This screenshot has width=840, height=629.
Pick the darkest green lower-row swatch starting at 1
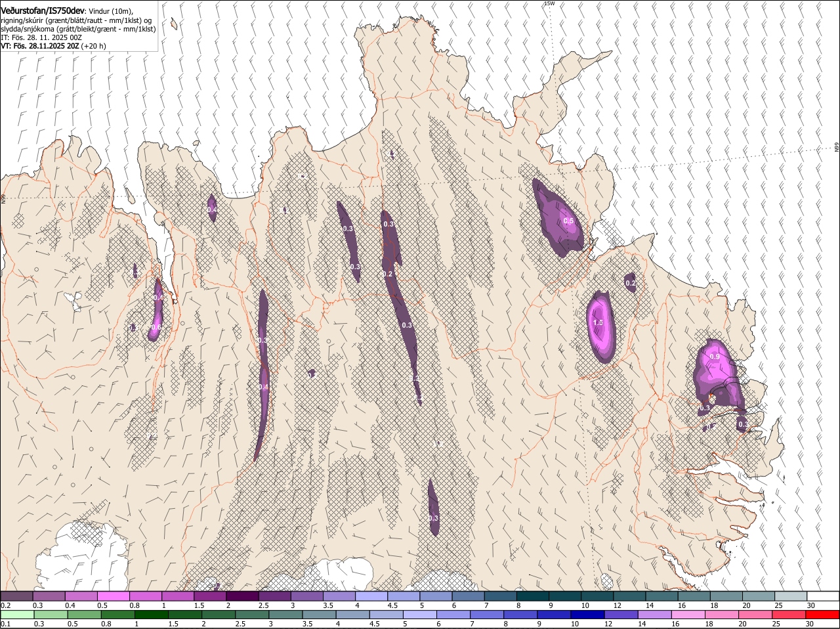pyautogui.click(x=151, y=615)
